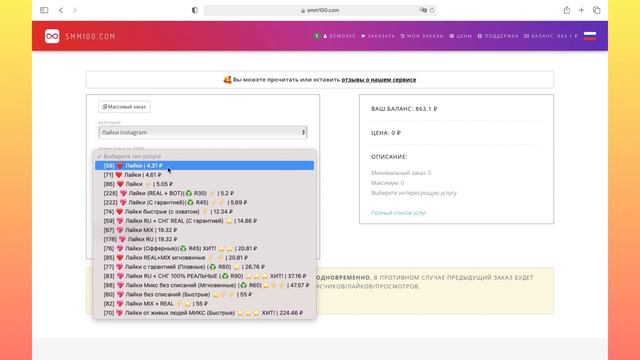Click the Массовый заказ button
The image size is (640, 360).
(124, 107)
